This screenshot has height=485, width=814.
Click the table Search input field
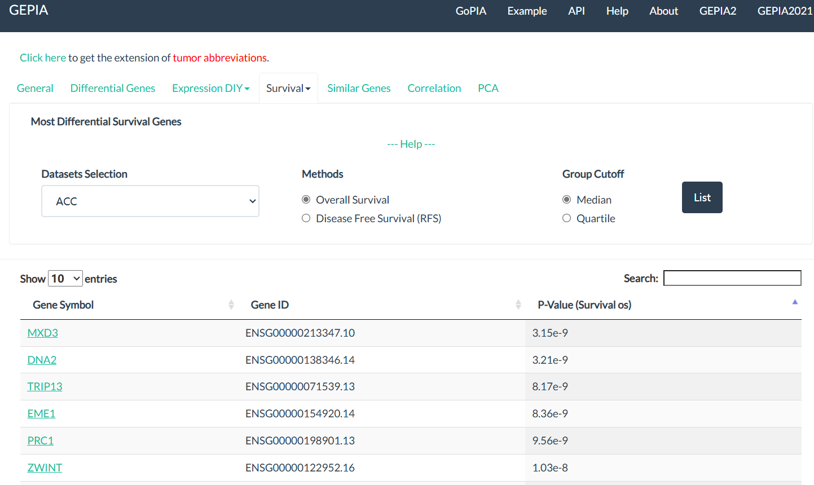[x=732, y=278]
